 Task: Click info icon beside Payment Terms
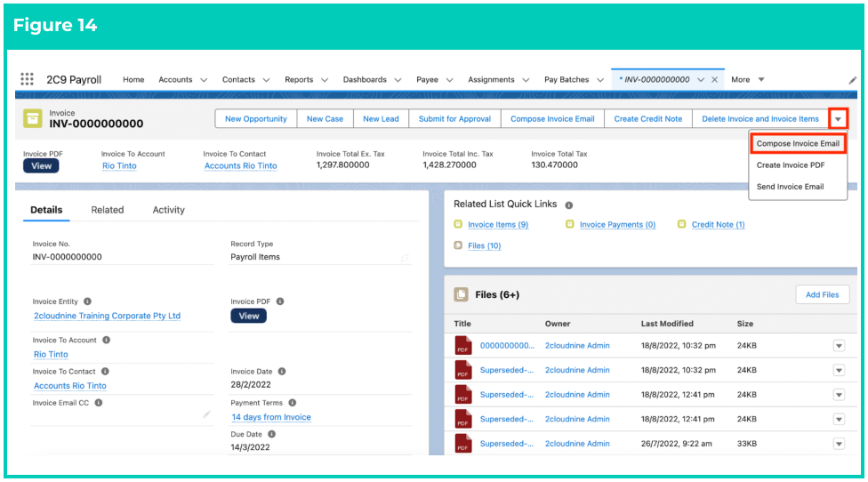[293, 403]
